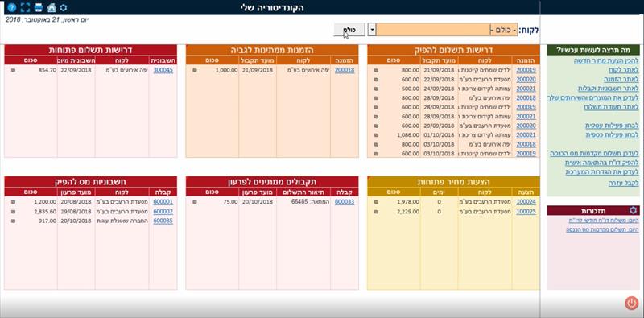This screenshot has width=644, height=318.
Task: Go to home via house icon
Action: pos(52,7)
